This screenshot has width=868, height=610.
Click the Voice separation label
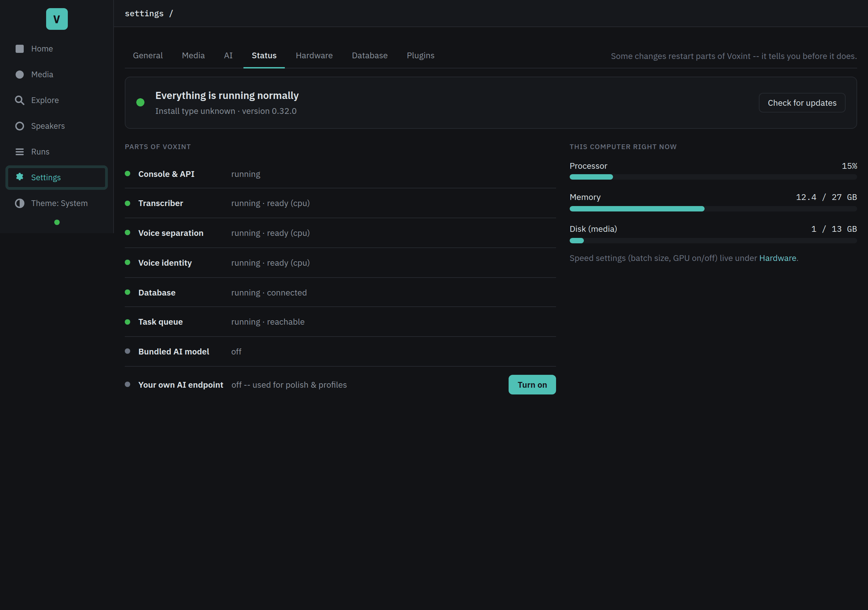(x=171, y=233)
